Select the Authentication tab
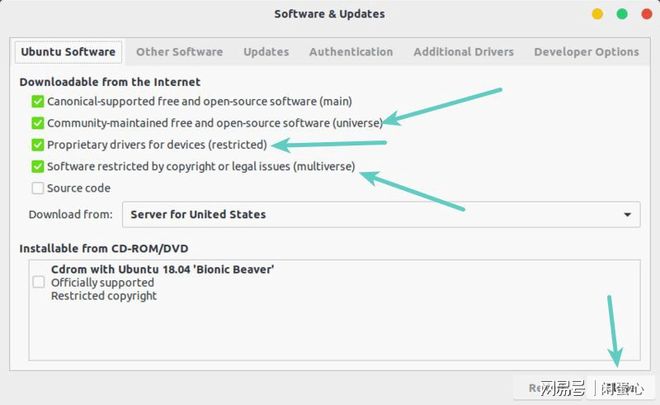The width and height of the screenshot is (660, 405). (x=351, y=52)
